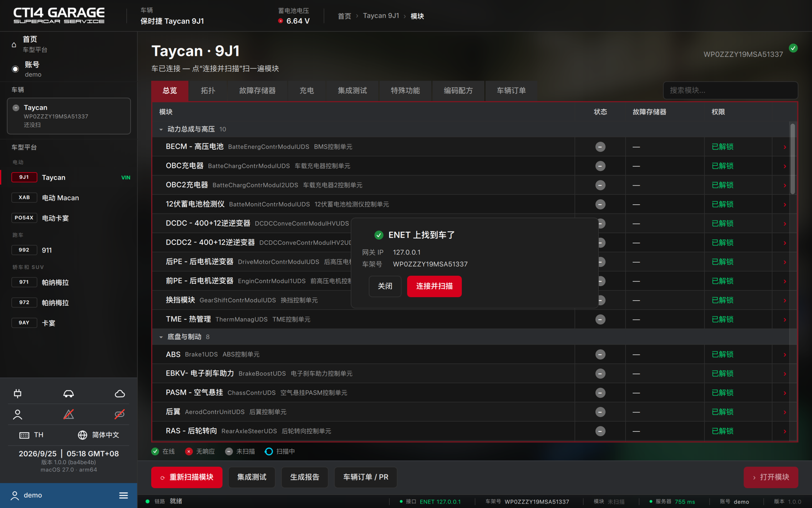Click the demo user icon in blue bar

click(x=15, y=495)
